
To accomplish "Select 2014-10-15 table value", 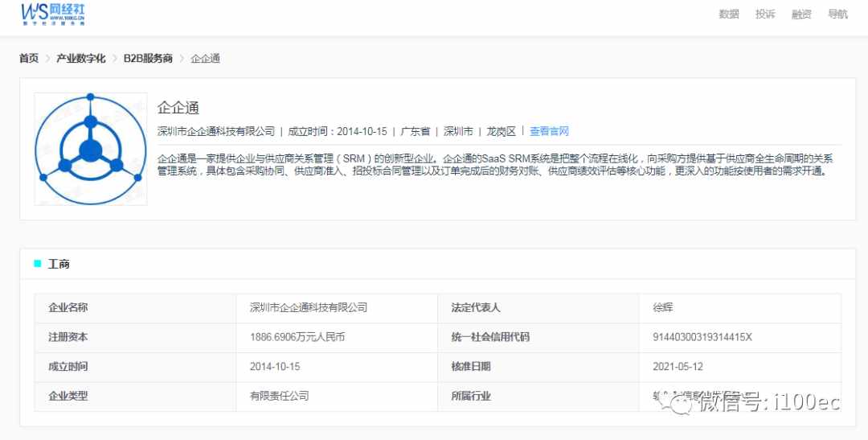I will (x=275, y=367).
